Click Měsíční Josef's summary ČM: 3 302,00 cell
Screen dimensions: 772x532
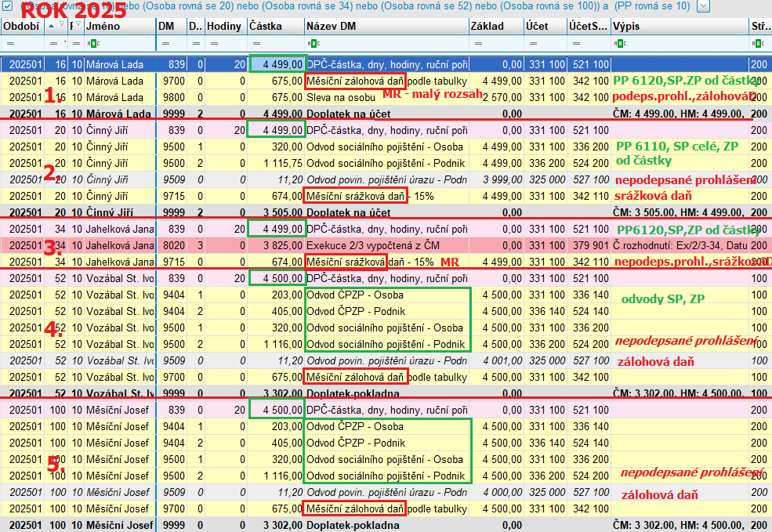(x=680, y=525)
